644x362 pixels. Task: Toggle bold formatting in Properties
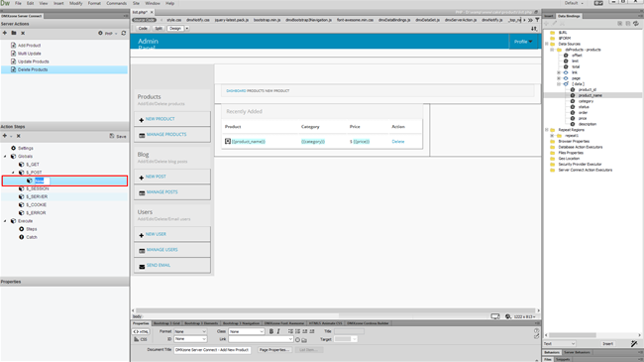coord(271,331)
